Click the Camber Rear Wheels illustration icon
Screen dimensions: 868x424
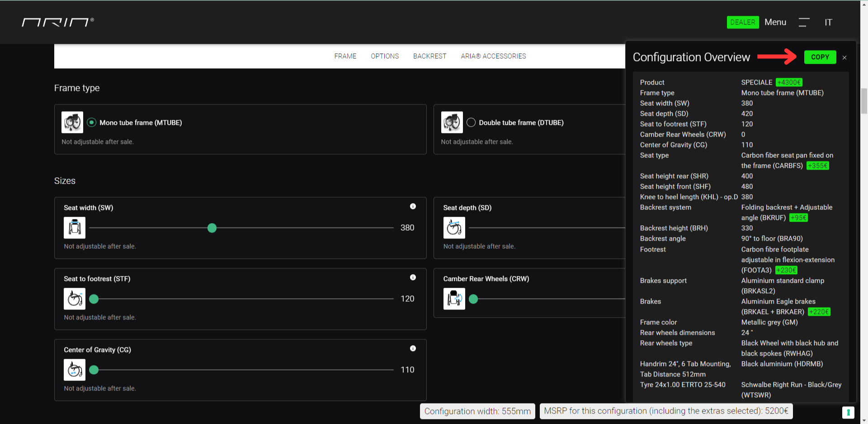tap(454, 299)
